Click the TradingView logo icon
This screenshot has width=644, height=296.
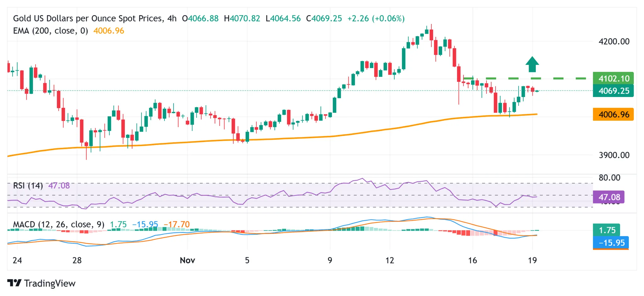(x=14, y=283)
